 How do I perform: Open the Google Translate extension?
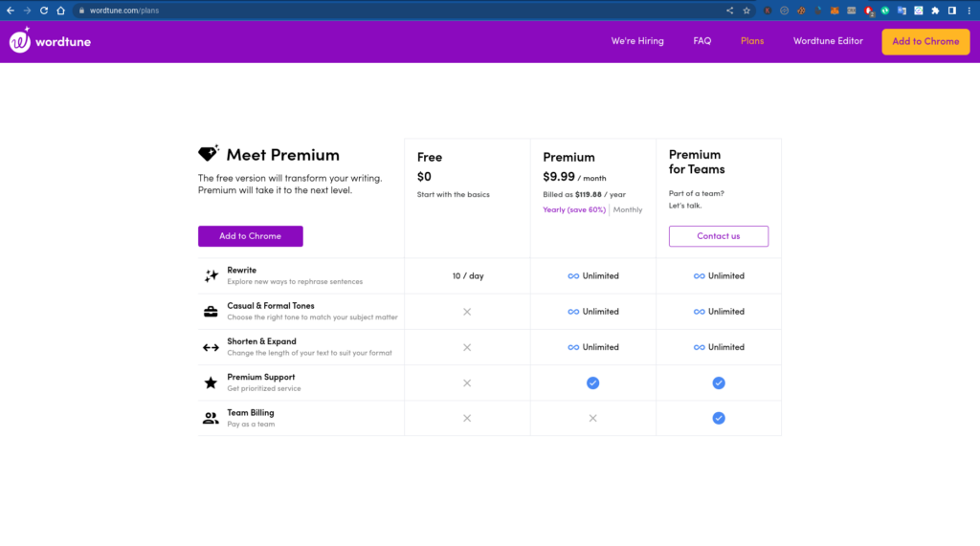click(902, 11)
